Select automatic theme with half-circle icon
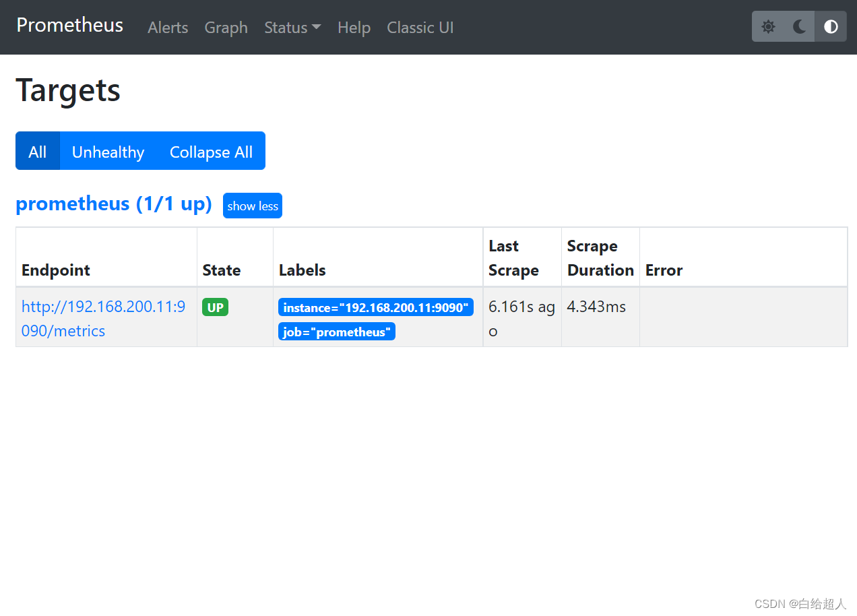 tap(830, 26)
